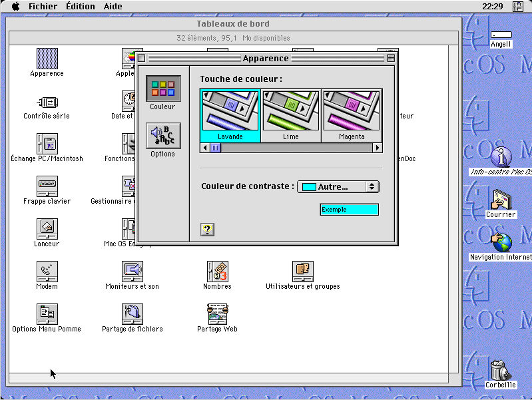The image size is (532, 400).
Task: Open the Angell disk on desktop
Action: pos(501,35)
